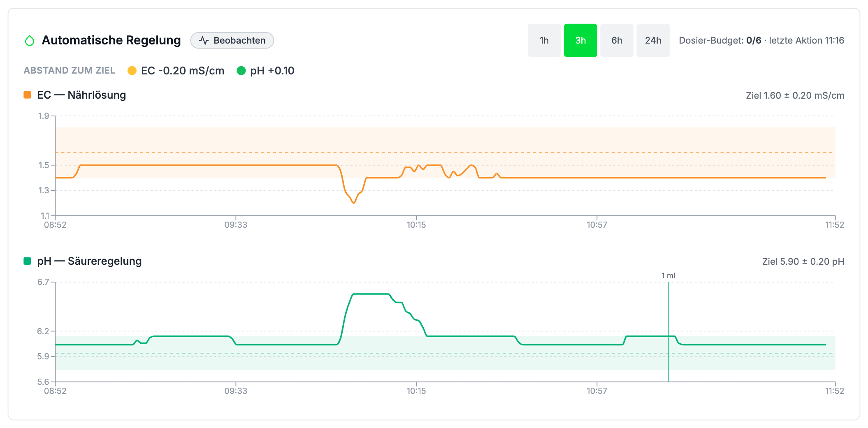Click the 5.9 label on pH axis

coord(43,356)
